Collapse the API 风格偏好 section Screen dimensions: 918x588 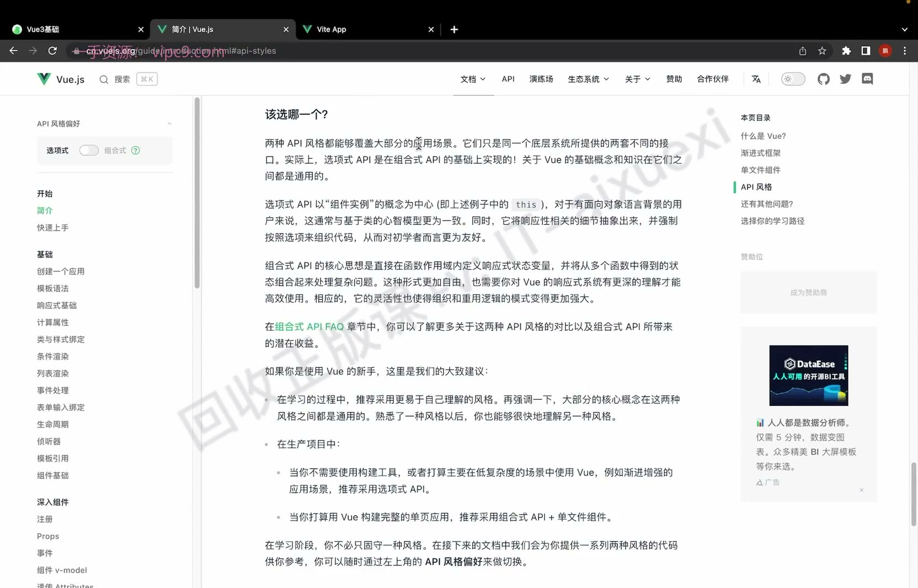[x=169, y=124]
